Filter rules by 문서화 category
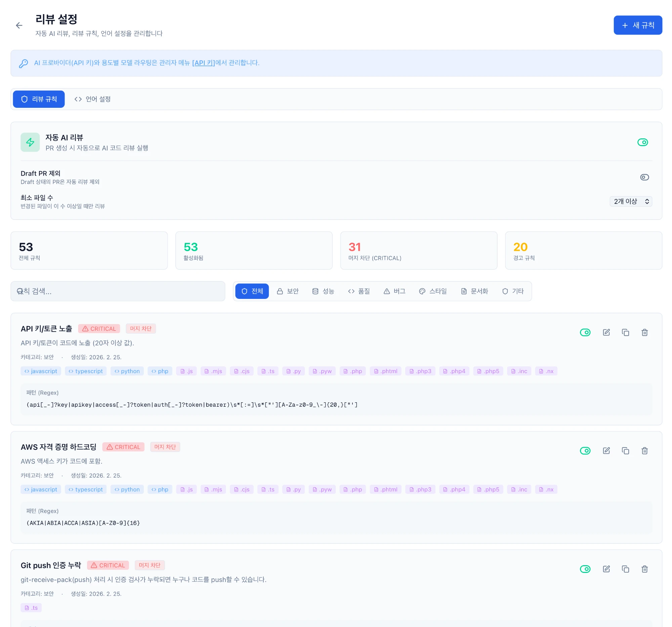This screenshot has height=627, width=672. tap(474, 291)
